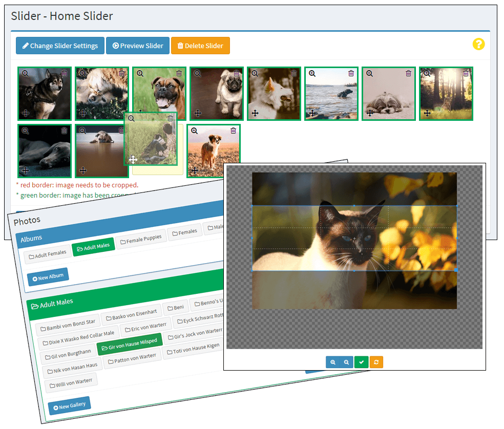Delete the dog in lake slide
Viewport: 504px width, 429px height.
(351, 73)
